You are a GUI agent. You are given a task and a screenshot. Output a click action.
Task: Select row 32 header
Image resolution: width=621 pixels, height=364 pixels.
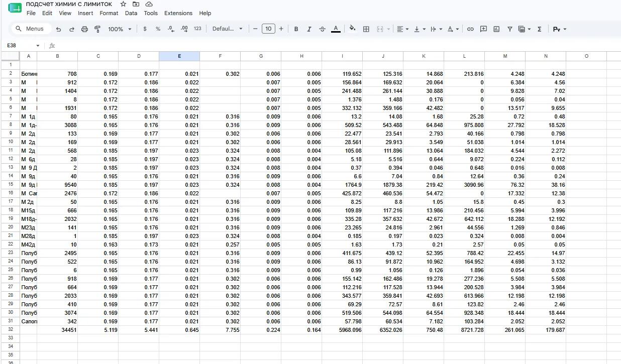tap(10, 330)
